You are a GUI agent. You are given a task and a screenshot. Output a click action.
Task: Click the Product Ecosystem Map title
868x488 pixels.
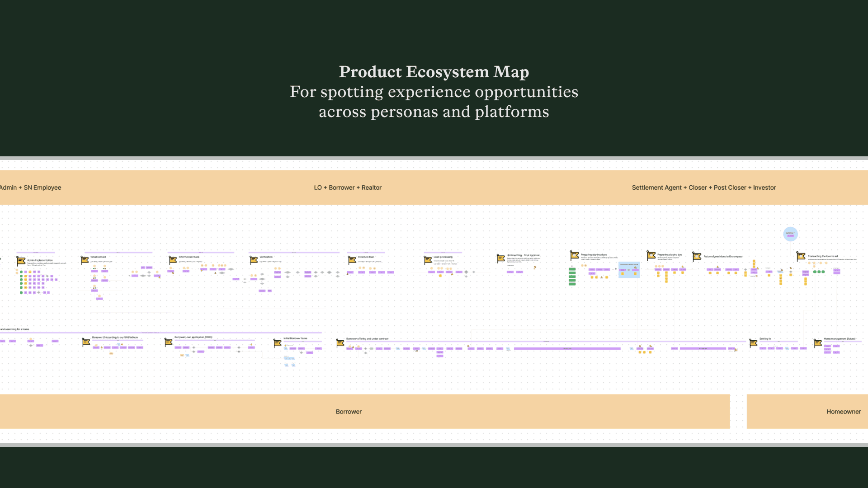pos(434,72)
